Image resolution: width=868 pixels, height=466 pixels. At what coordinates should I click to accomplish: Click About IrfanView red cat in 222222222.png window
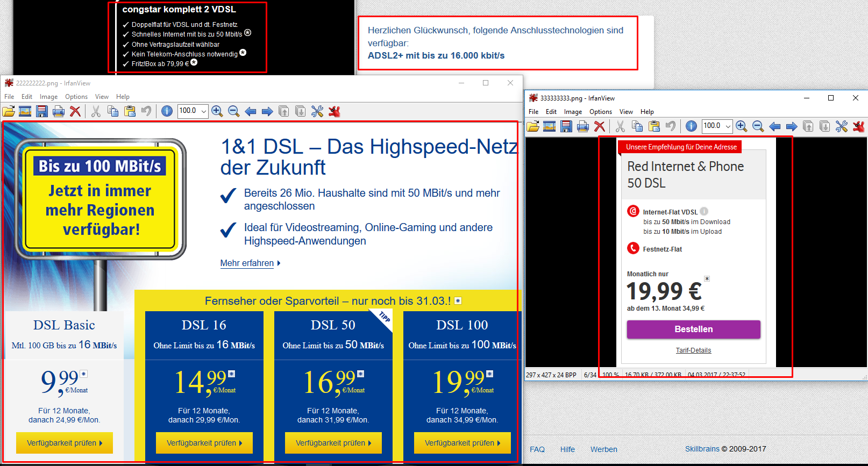coord(335,111)
